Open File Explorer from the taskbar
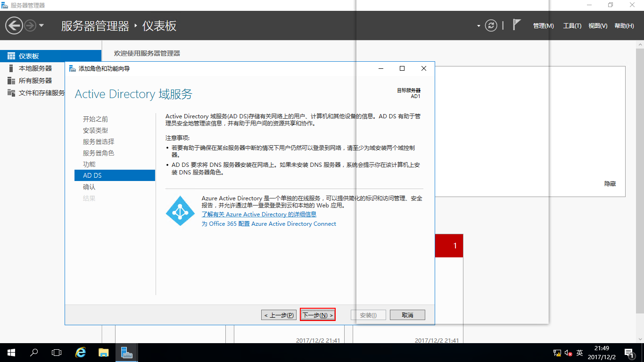 pos(104,353)
